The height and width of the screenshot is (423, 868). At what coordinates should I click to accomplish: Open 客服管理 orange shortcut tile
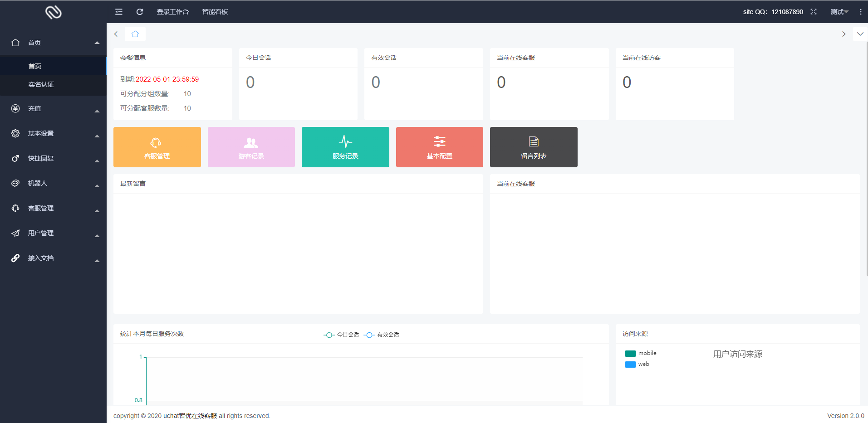pyautogui.click(x=157, y=147)
